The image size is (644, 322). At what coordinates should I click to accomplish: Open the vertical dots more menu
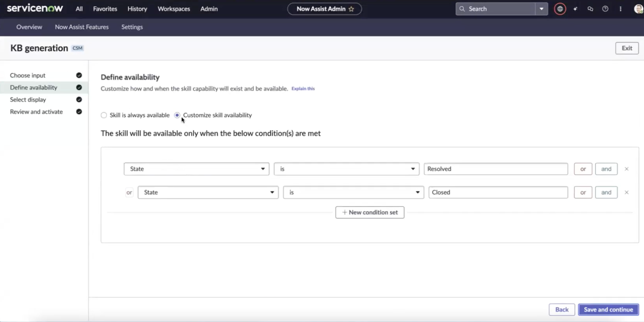click(620, 9)
